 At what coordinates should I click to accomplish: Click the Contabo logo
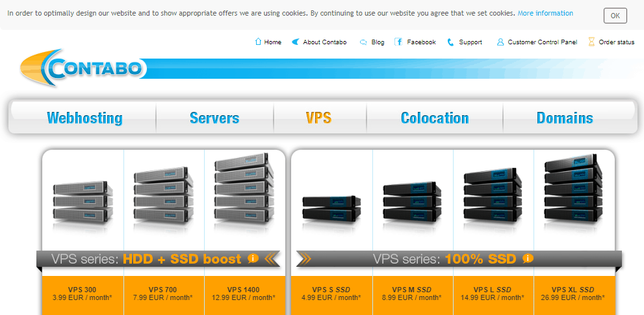(x=82, y=68)
